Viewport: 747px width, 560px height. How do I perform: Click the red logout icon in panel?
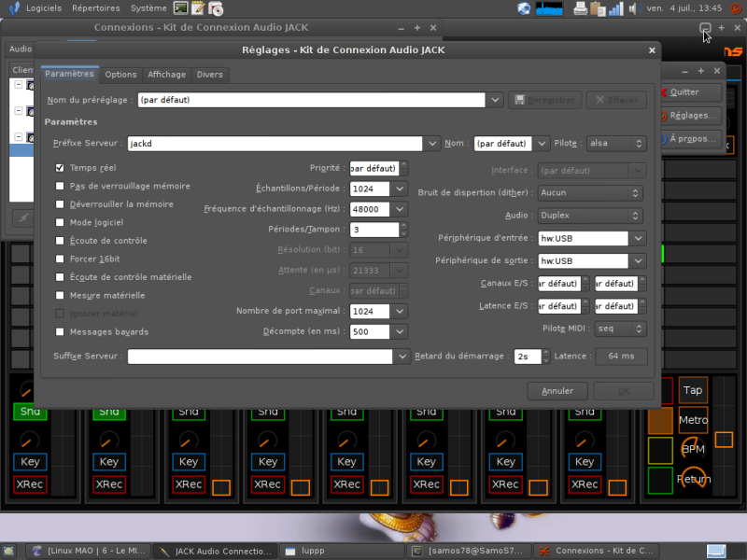click(x=736, y=8)
